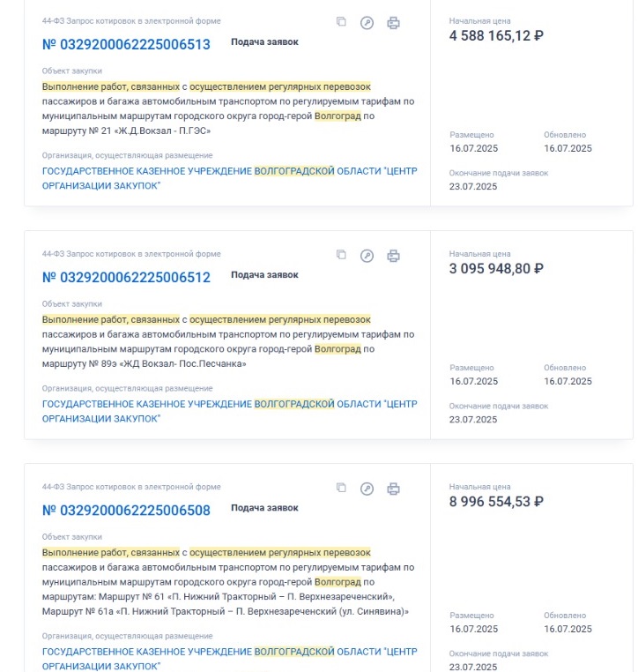
Task: Open signature icon for tender 0329200062225006512
Action: pos(367,256)
